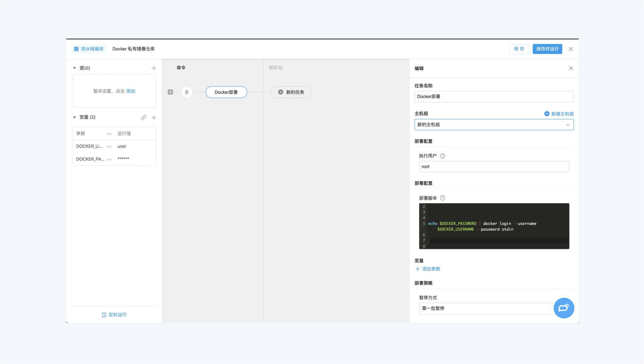Click the user run value
Viewport: 644px width, 364px height.
tap(122, 146)
